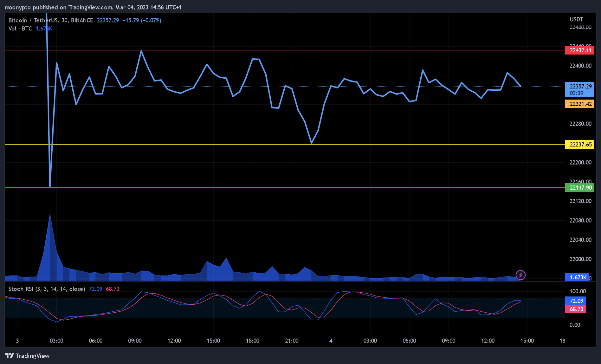The width and height of the screenshot is (601, 364).
Task: Click the volume label 1.673K on axis
Action: [577, 277]
